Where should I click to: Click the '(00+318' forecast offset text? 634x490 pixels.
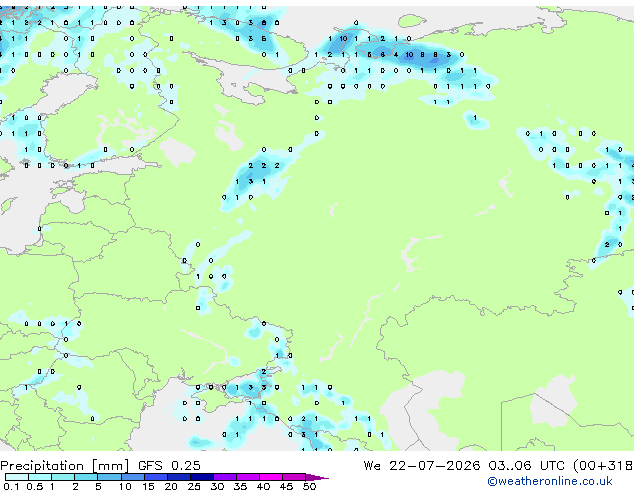(x=603, y=466)
